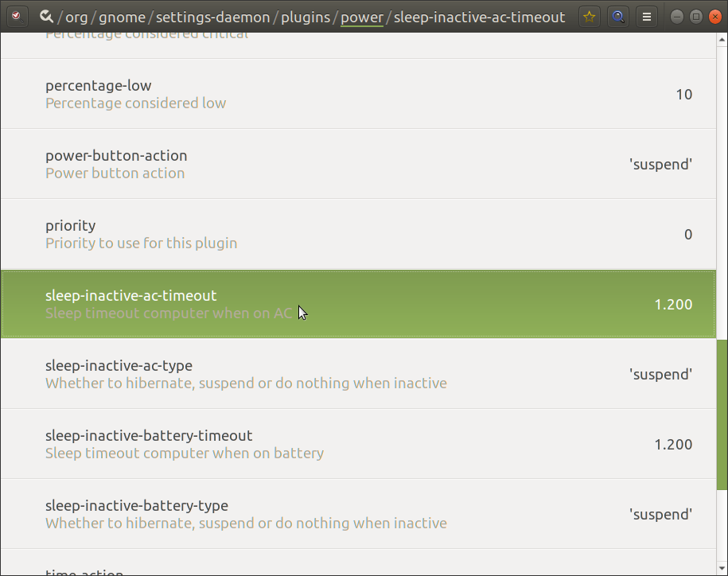The height and width of the screenshot is (576, 728).
Task: Navigate to 'org' in the path bar
Action: click(x=77, y=17)
